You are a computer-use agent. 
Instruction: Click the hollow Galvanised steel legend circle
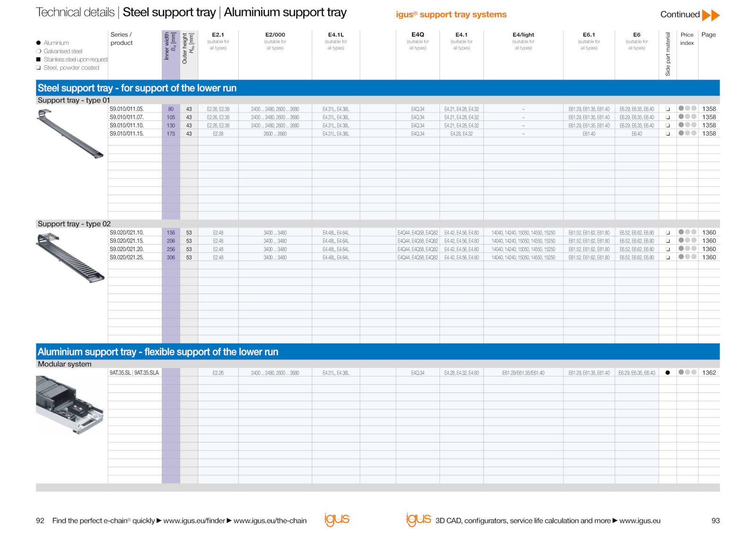pos(39,51)
